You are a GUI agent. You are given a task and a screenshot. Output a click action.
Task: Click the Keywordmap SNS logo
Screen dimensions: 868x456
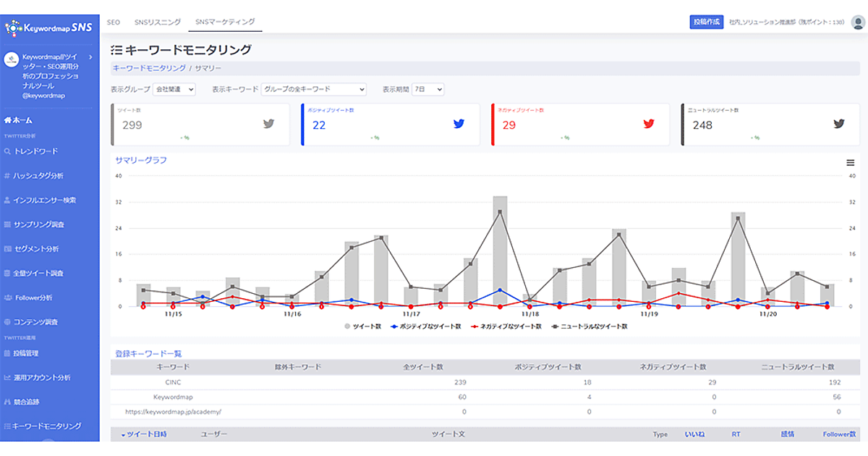pyautogui.click(x=48, y=28)
